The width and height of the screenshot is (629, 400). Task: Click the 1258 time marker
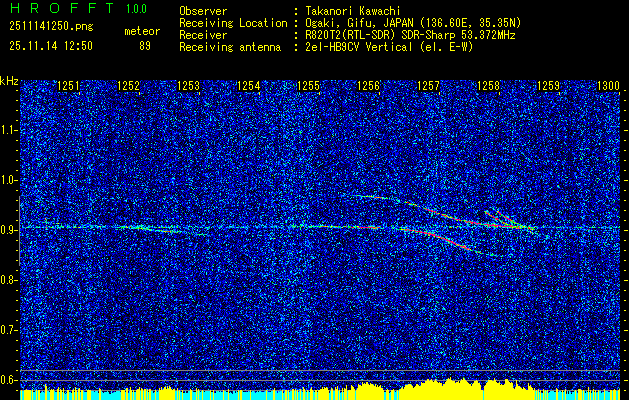tap(488, 85)
